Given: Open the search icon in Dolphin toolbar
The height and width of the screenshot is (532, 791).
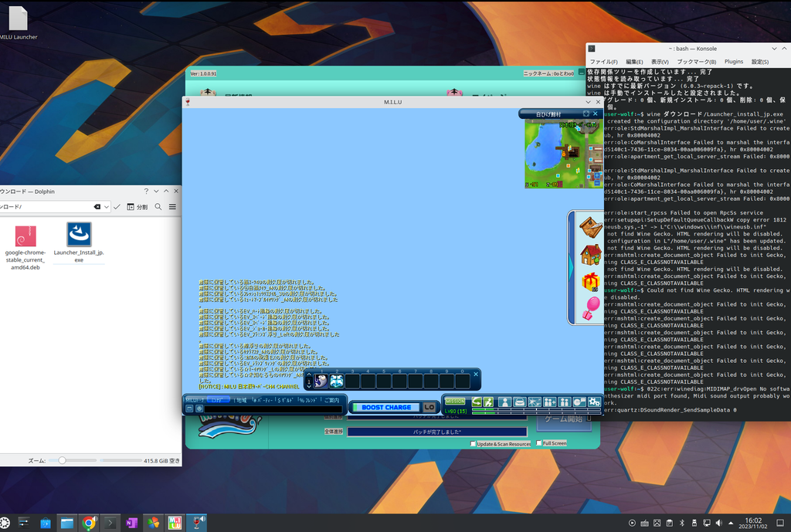Looking at the screenshot, I should 158,207.
